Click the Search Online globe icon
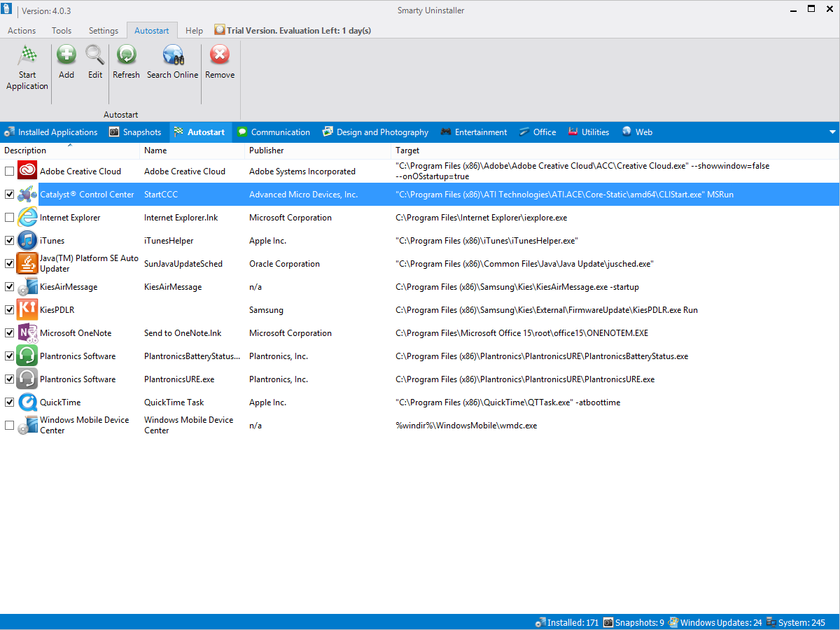Viewport: 840px width, 630px height. pyautogui.click(x=173, y=55)
